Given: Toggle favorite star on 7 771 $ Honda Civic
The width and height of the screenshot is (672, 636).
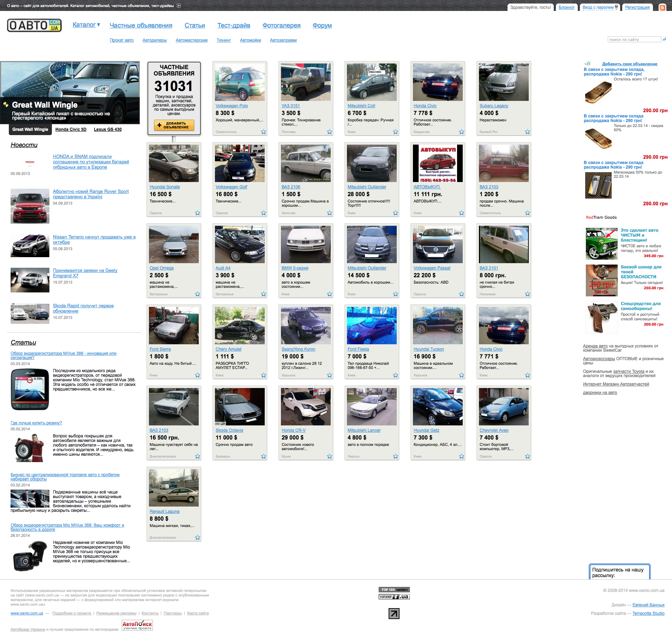Looking at the screenshot, I should [528, 375].
